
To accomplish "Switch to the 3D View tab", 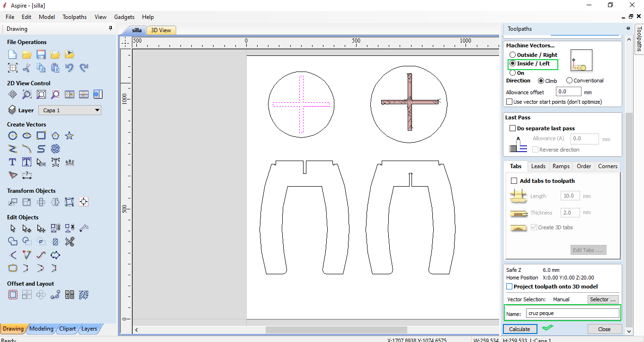I will pos(161,30).
